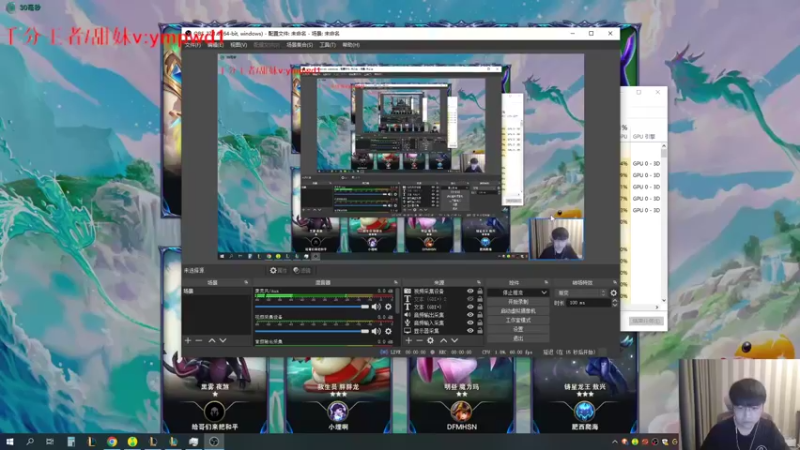Move the source down in the Sources list
Screen dimensions: 800x450
coord(454,340)
